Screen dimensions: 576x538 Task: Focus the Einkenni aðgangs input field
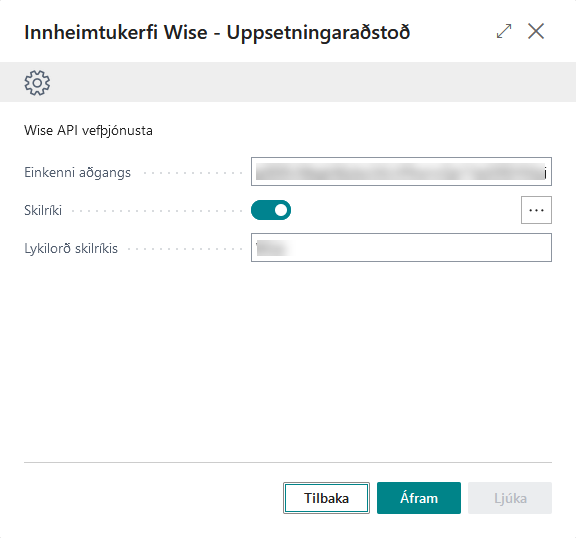(401, 172)
